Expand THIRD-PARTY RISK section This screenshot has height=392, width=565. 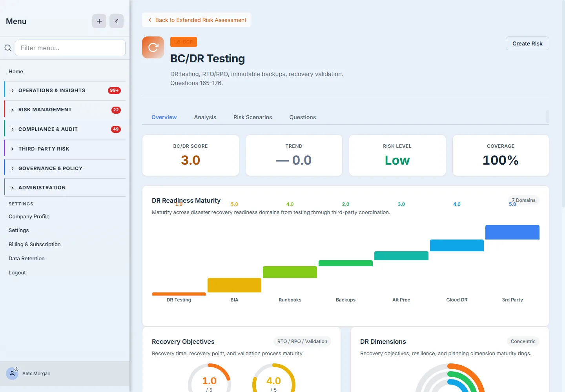(65, 149)
